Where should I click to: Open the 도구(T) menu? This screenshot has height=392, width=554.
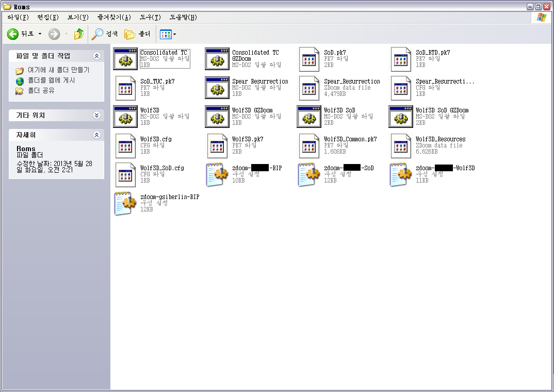pyautogui.click(x=150, y=18)
